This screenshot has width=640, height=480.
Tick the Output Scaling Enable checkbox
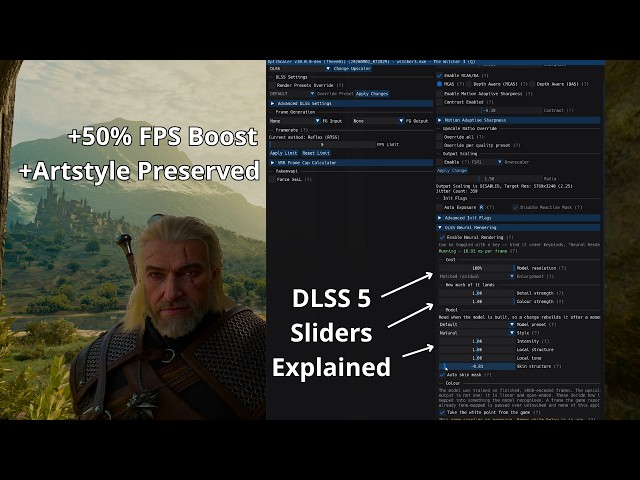tap(439, 162)
